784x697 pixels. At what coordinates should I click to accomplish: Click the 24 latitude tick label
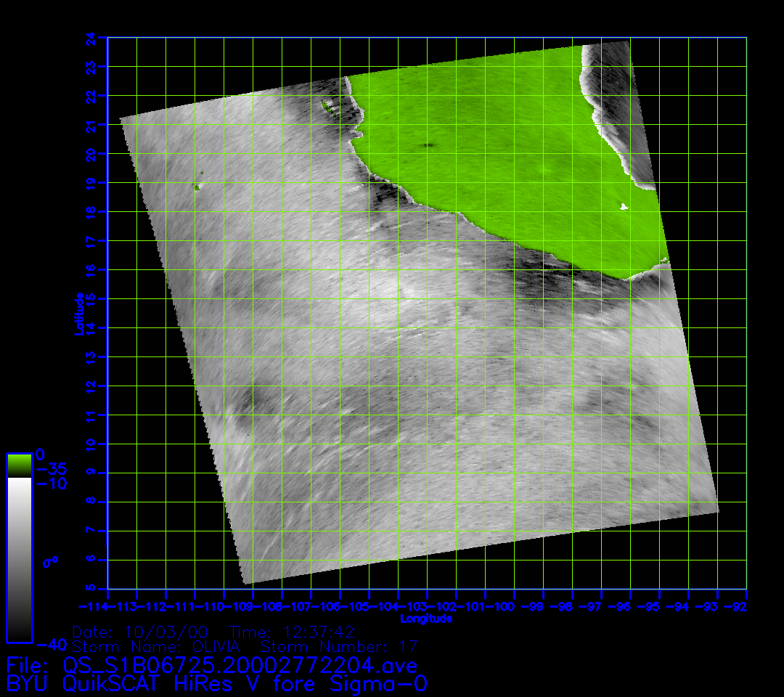91,38
